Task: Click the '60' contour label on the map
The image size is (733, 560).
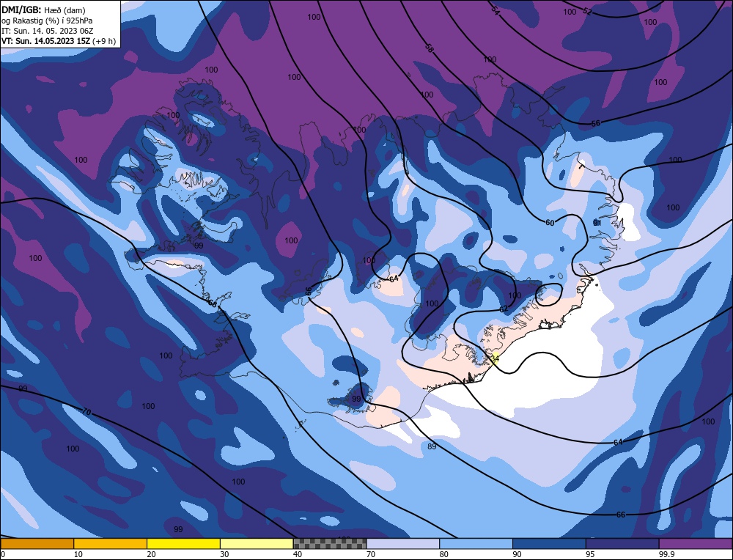Action: coord(550,223)
